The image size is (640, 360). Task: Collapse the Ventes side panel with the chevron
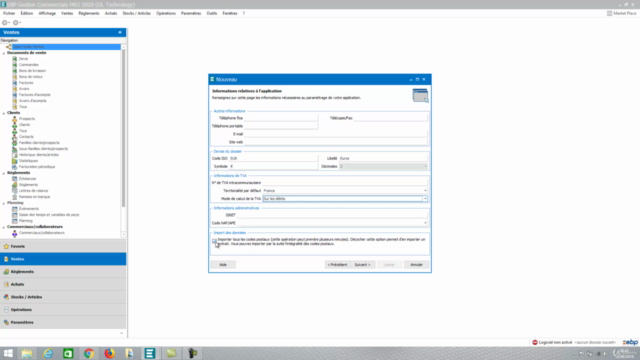click(120, 32)
